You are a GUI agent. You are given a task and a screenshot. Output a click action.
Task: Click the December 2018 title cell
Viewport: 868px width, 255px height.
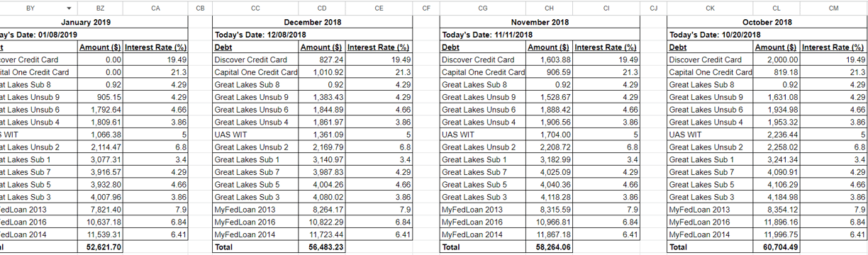313,22
